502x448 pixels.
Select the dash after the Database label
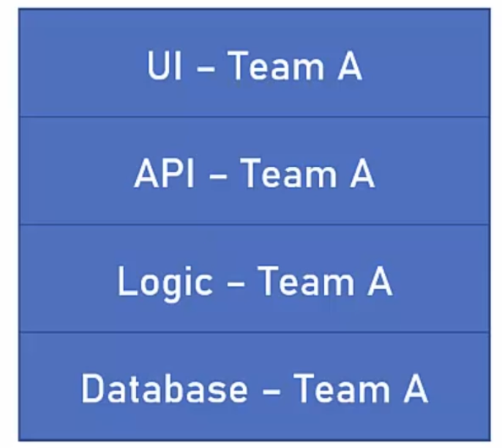271,392
